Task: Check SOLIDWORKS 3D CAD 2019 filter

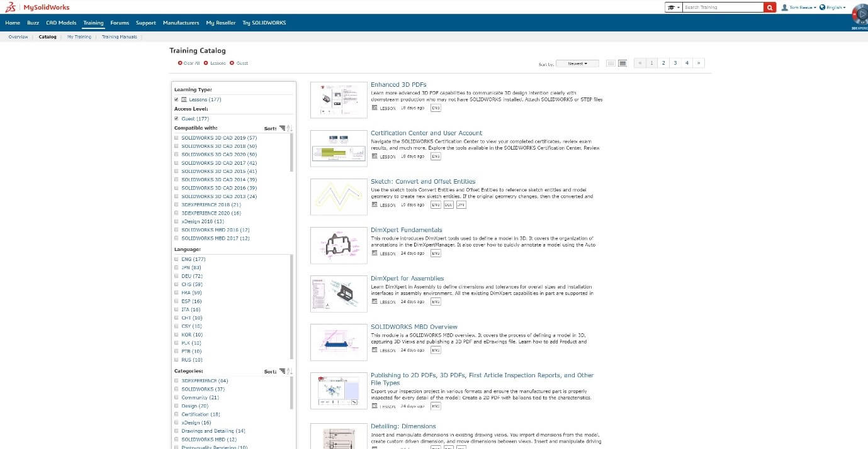Action: pos(176,138)
